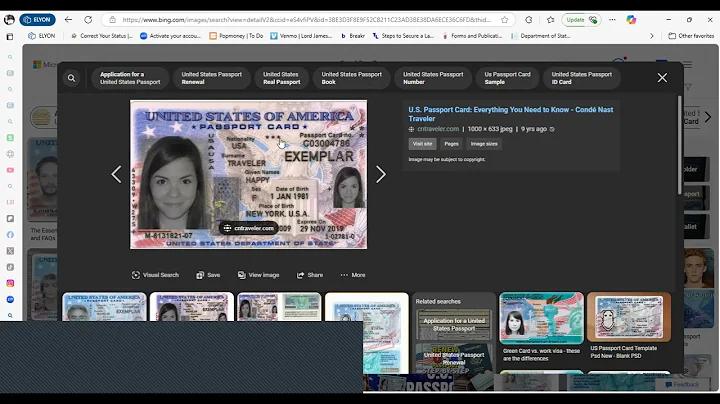Open the Correct Your Status bookmark
Image resolution: width=720 pixels, height=404 pixels.
point(102,36)
